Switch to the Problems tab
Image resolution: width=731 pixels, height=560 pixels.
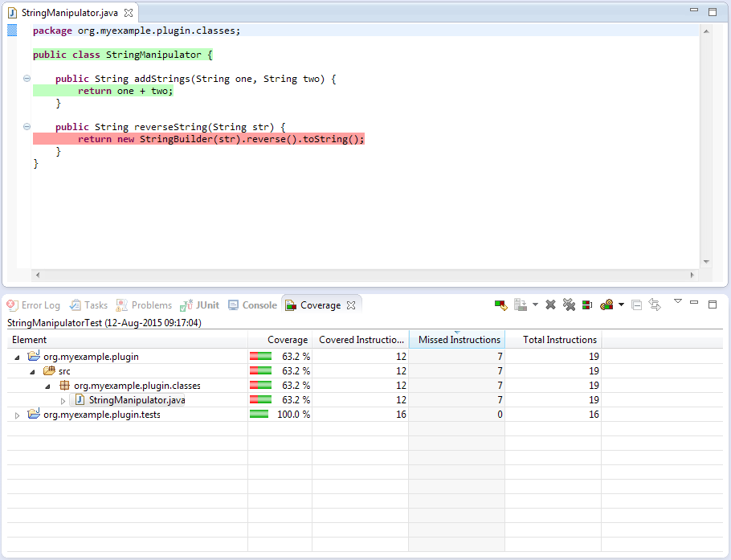144,305
